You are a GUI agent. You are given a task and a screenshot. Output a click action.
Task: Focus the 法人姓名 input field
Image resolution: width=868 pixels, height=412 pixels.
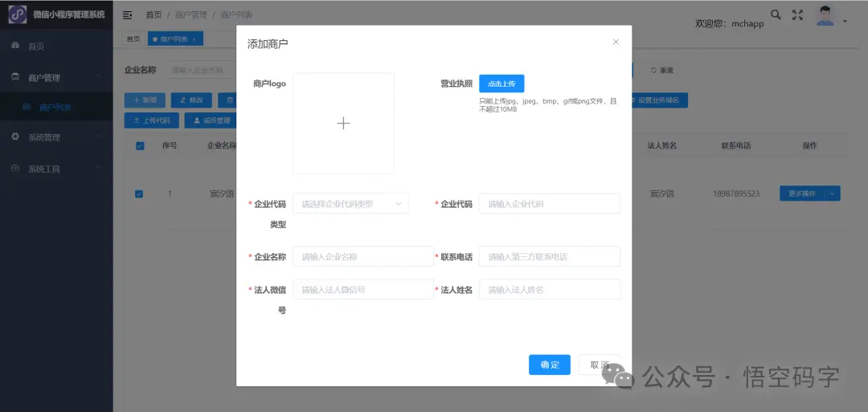point(550,289)
